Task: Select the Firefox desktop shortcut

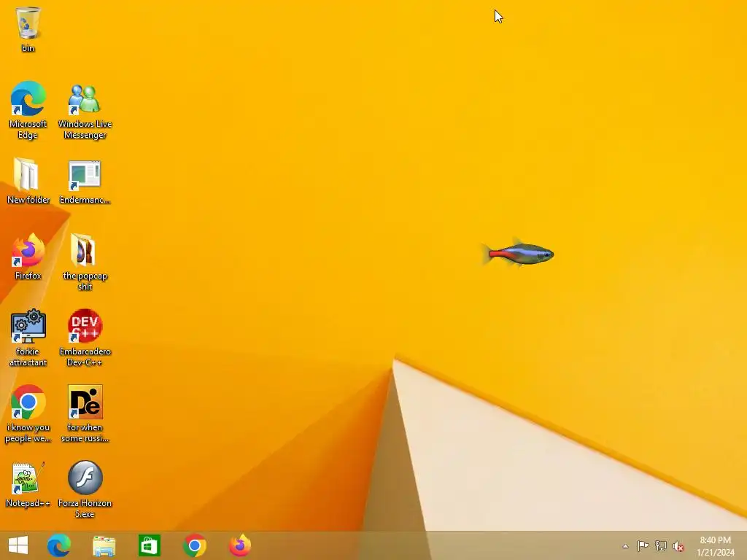Action: tap(28, 256)
